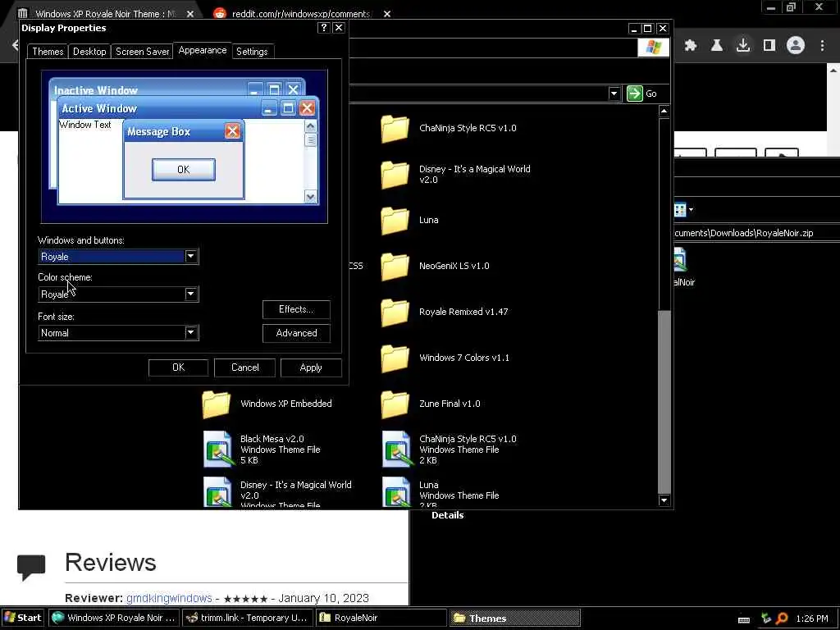840x630 pixels.
Task: Click the Themes window scroll down arrow
Action: (664, 500)
